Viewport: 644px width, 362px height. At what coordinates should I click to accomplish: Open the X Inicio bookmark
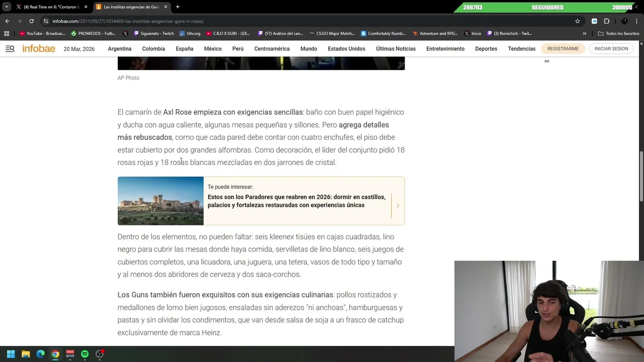tap(473, 34)
